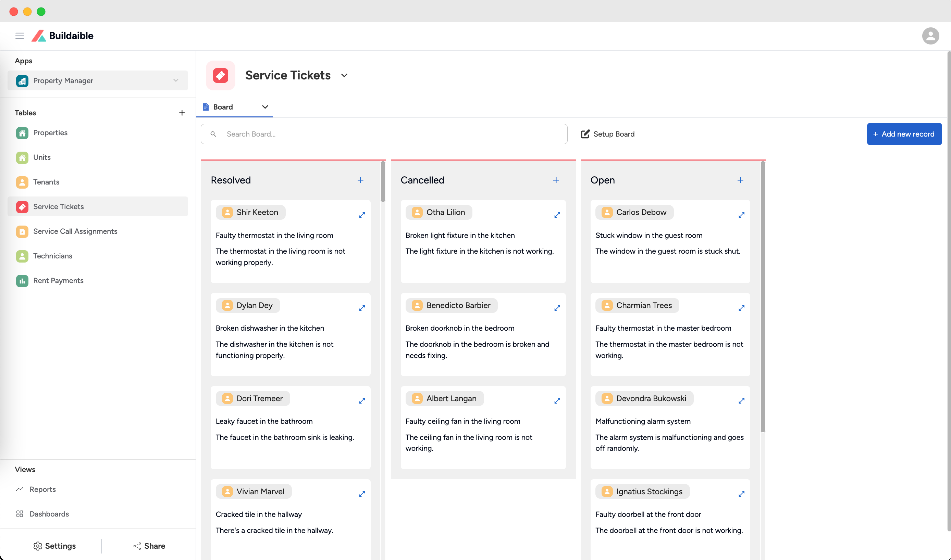Click 'Leaky faucet in the bathroom' text

[x=264, y=421]
